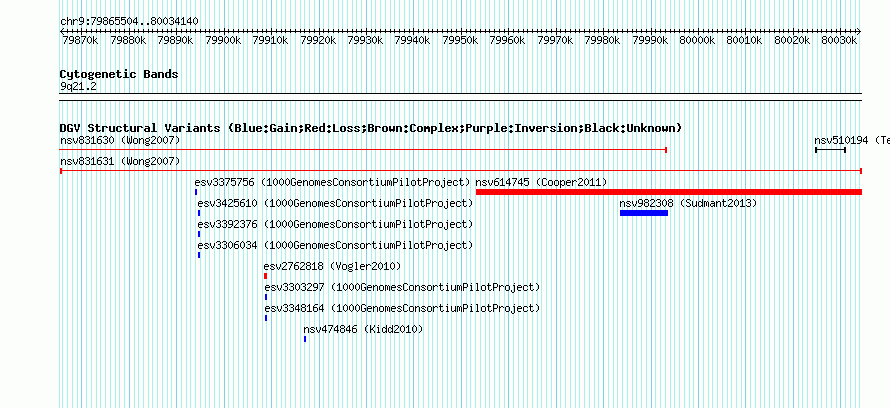Image resolution: width=890 pixels, height=408 pixels.
Task: Open esv3348164 variant label
Action: (x=402, y=309)
